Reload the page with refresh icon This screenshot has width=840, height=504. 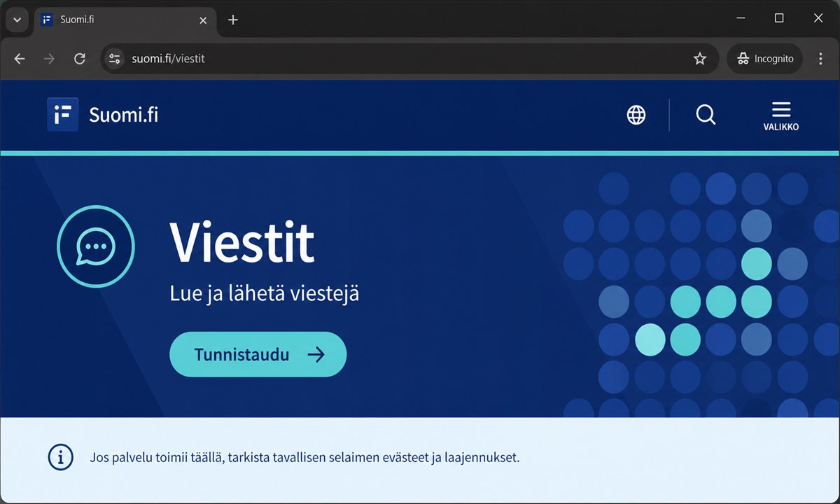80,59
